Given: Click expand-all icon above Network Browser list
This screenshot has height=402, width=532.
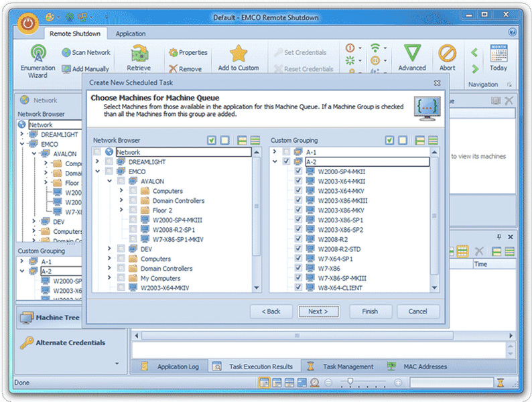Looking at the screenshot, I should (242, 140).
